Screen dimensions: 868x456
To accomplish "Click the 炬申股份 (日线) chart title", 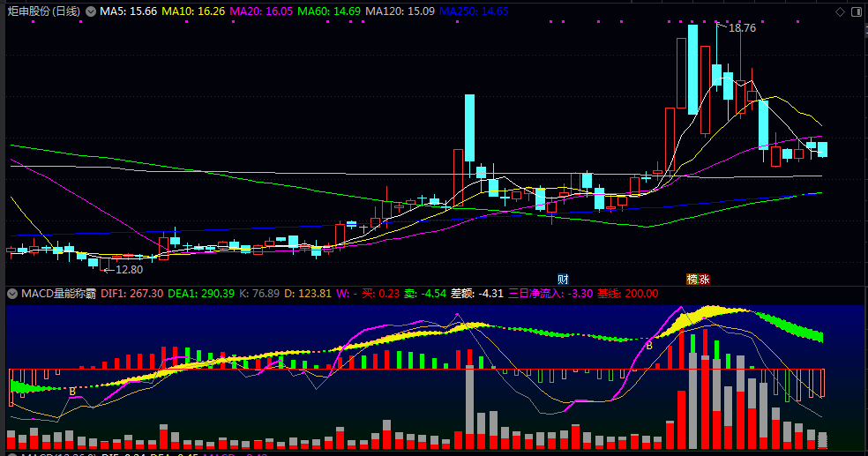I will click(x=43, y=11).
